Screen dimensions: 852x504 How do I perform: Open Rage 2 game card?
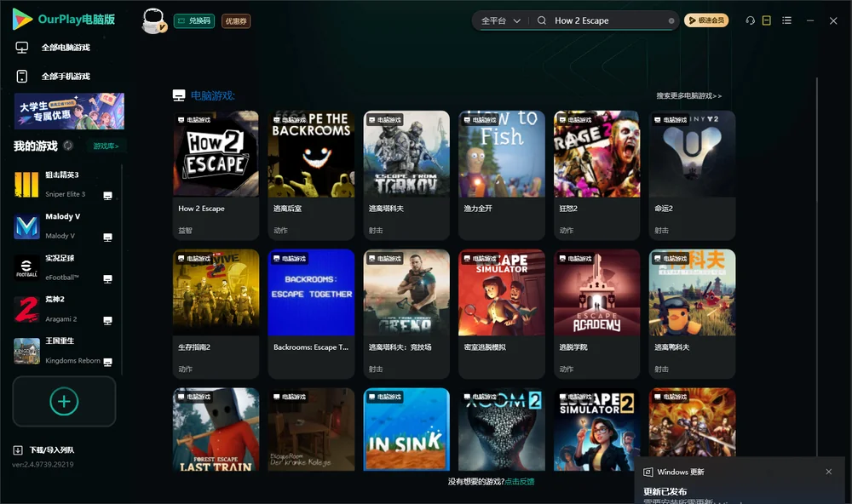tap(596, 175)
